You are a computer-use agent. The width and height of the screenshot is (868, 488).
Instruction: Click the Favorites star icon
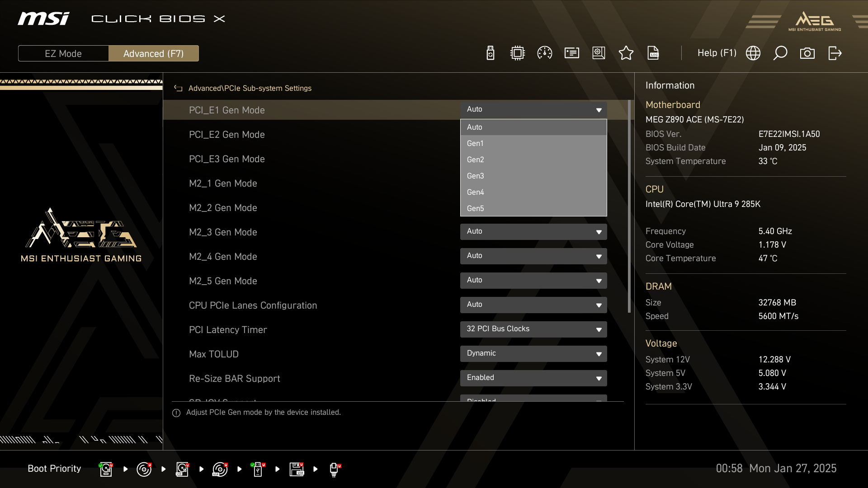(626, 53)
